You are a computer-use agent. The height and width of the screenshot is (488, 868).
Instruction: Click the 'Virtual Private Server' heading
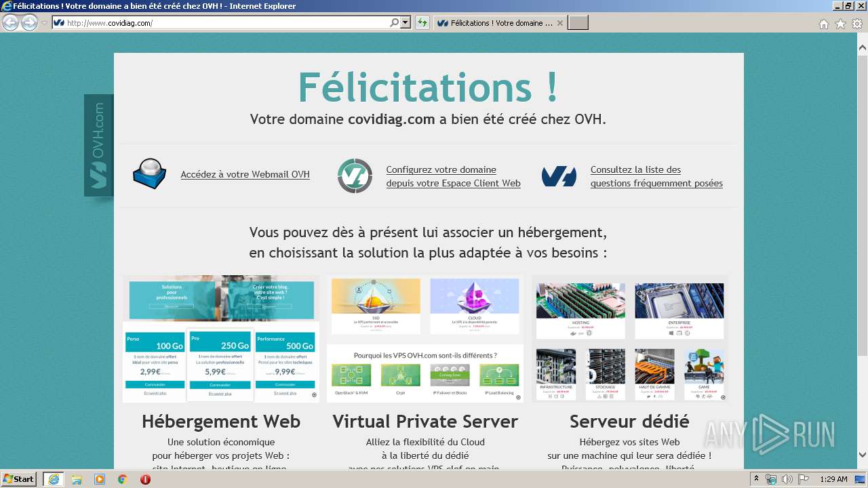pos(425,422)
